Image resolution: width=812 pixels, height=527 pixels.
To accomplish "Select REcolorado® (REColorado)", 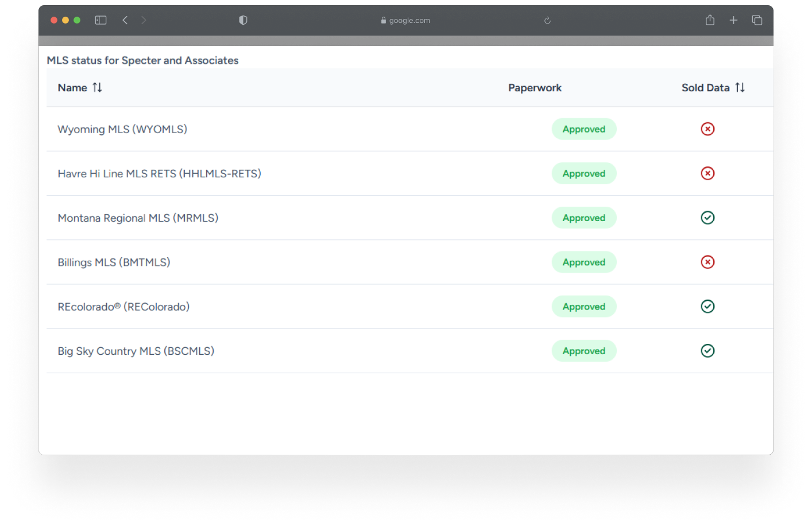I will pyautogui.click(x=123, y=307).
